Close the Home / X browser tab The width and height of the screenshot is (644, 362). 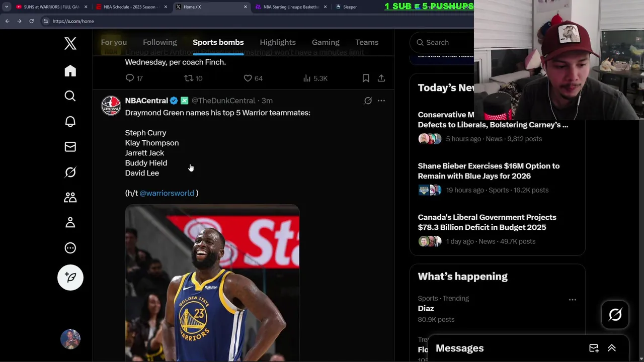[246, 7]
